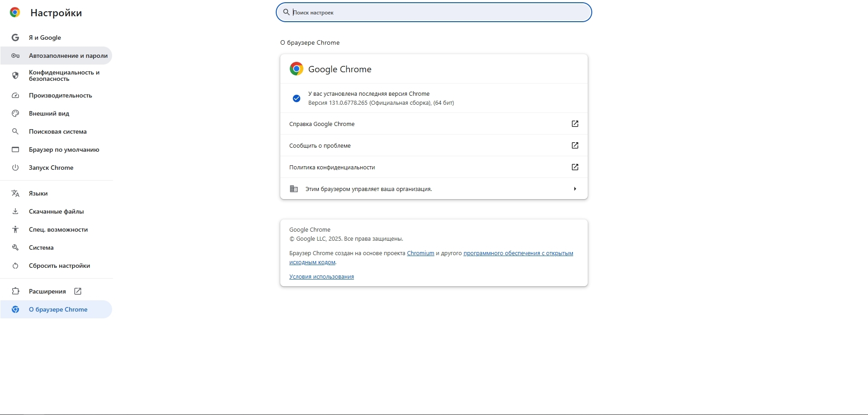
Task: Select Поисковая система in sidebar
Action: pyautogui.click(x=57, y=131)
